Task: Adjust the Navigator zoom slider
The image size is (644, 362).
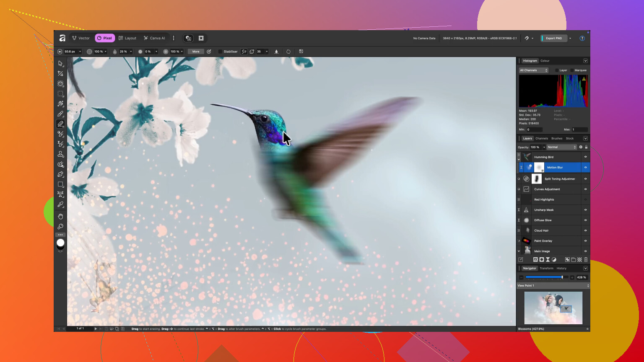Action: [562, 277]
